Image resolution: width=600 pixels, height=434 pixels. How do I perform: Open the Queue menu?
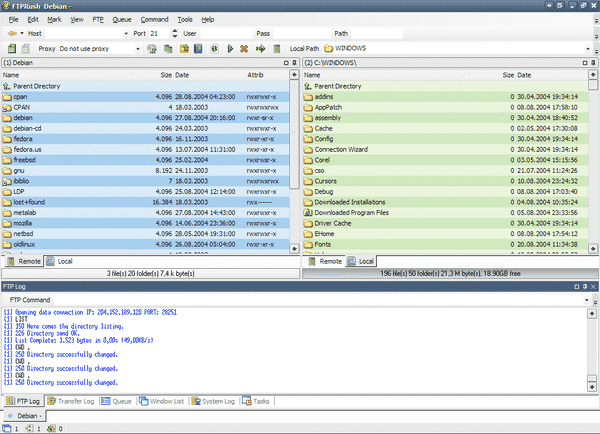(122, 19)
